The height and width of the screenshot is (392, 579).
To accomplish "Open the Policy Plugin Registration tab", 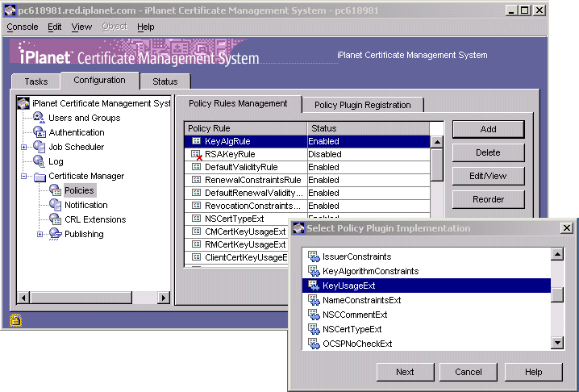I will [x=363, y=105].
